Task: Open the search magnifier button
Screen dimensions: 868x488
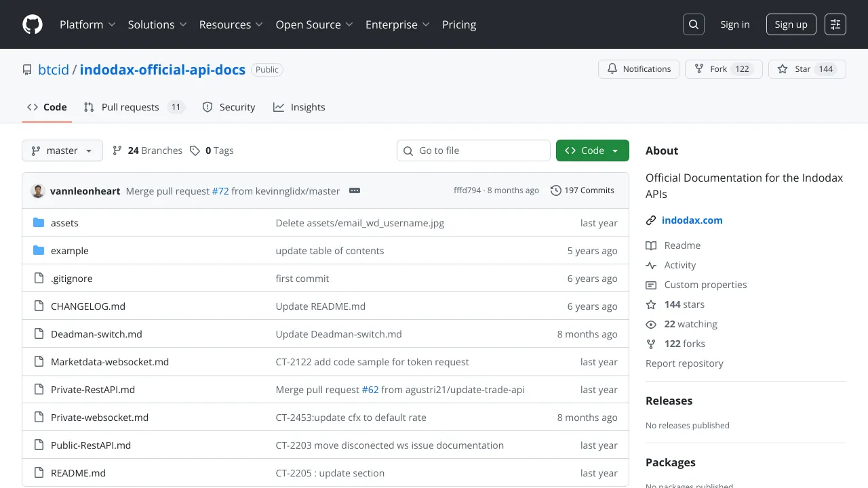Action: pyautogui.click(x=694, y=24)
